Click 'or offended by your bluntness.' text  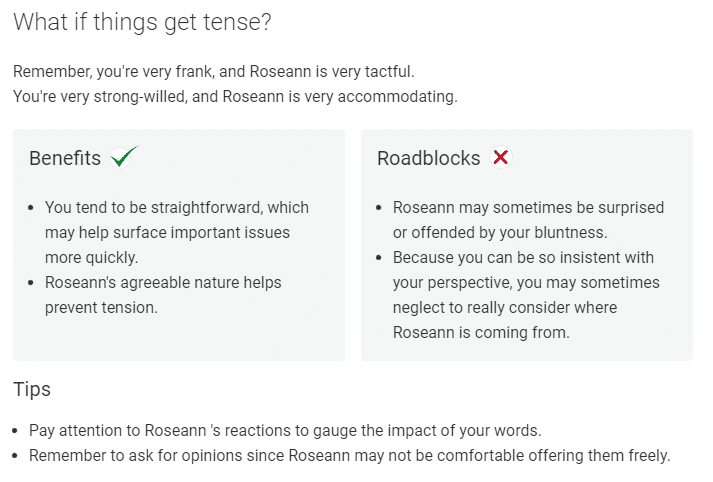coord(500,232)
